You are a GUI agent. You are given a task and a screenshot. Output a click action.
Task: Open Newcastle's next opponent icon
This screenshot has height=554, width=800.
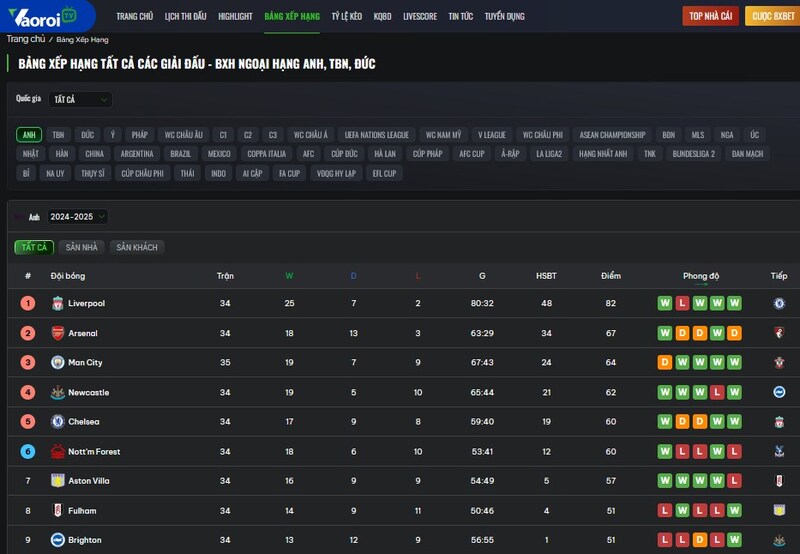coord(779,392)
